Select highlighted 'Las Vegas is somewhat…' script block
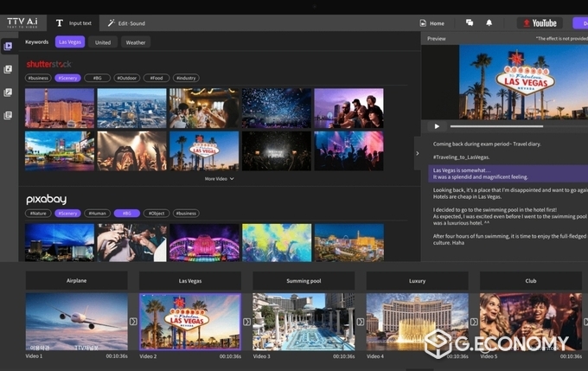Viewport: 588px width, 371px height. [508, 174]
